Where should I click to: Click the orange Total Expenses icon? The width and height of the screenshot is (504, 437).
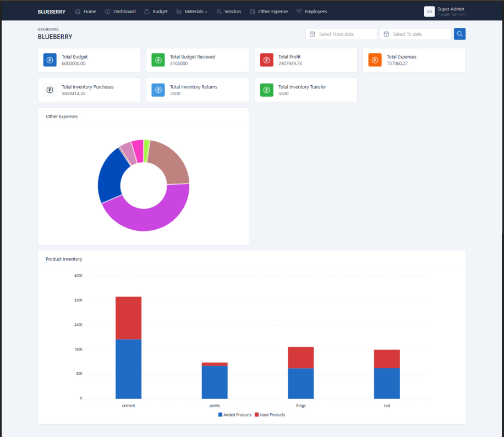[x=375, y=60]
